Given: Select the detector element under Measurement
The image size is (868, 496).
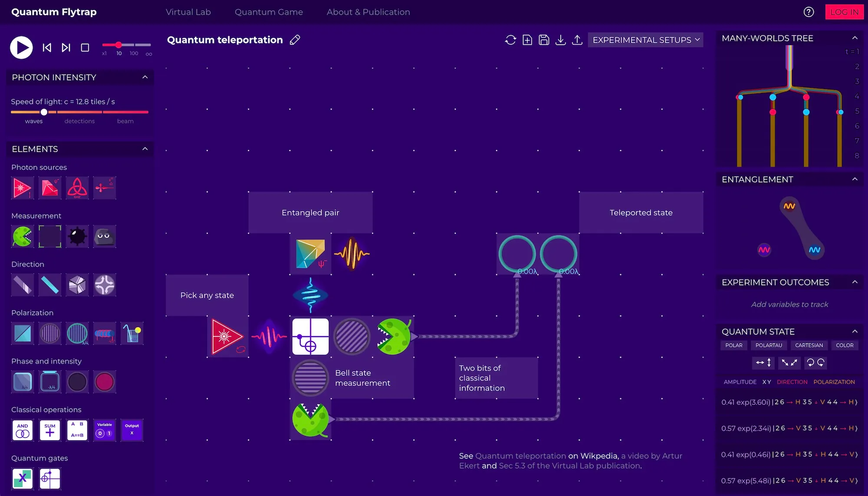Looking at the screenshot, I should (22, 237).
